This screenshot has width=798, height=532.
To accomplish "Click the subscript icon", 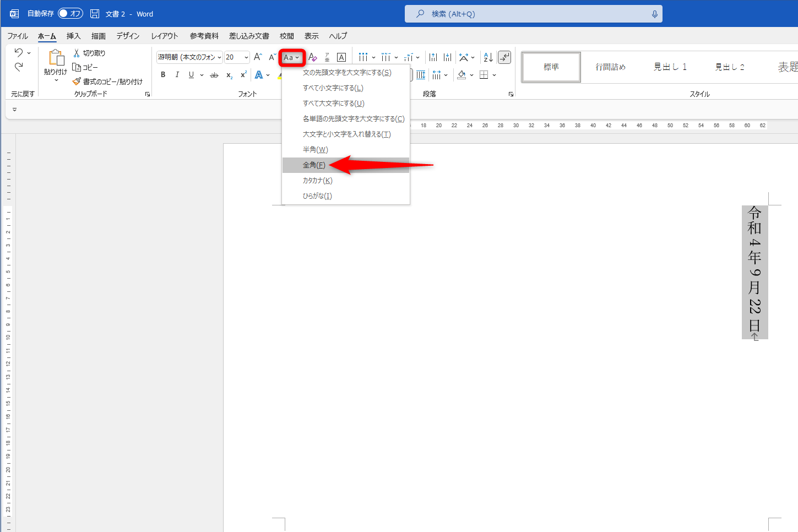I will (x=229, y=74).
